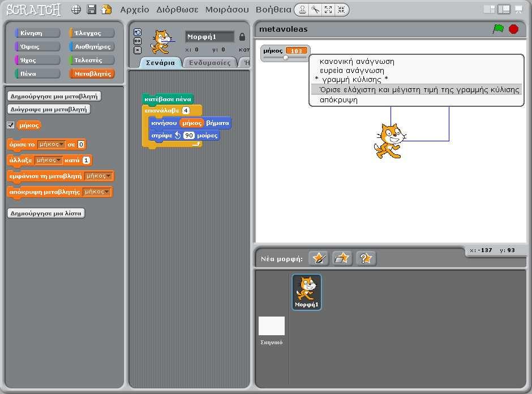The image size is (532, 394).
Task: Click the degrees field in στρίψε block
Action: click(x=188, y=136)
